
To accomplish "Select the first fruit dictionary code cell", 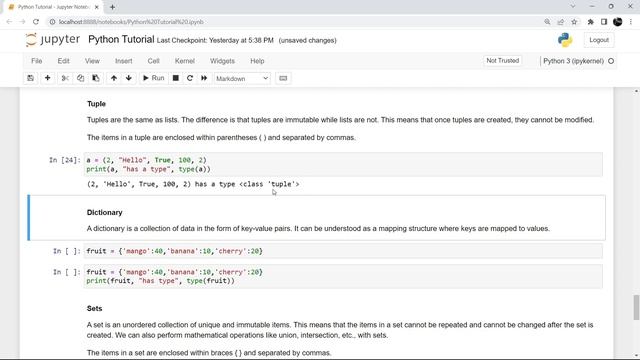I will tap(343, 251).
